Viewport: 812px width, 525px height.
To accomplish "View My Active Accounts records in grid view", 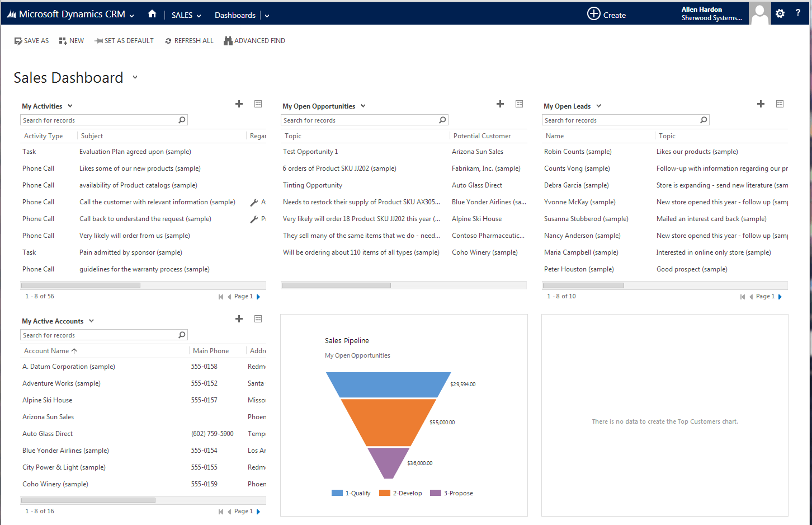I will 258,319.
